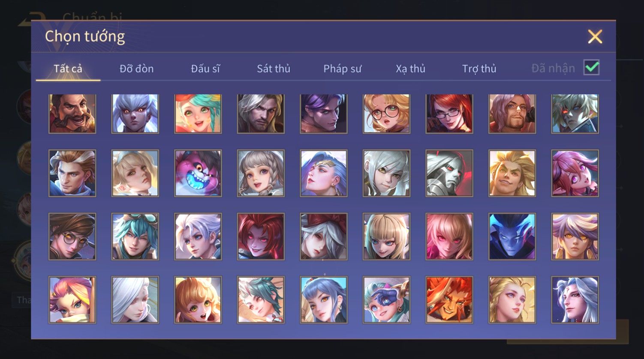Viewport: 644px width, 359px height.
Task: Go to the Đấu sĩ tab
Action: click(x=205, y=69)
